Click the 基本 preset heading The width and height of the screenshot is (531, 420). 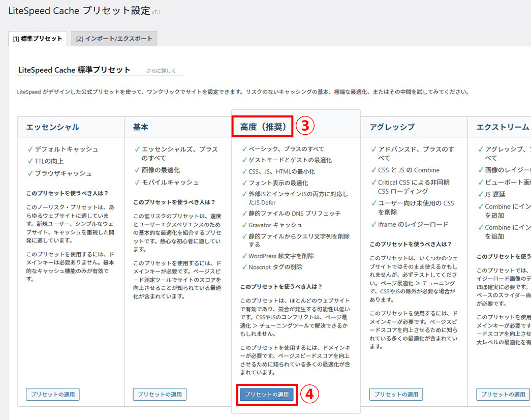pyautogui.click(x=141, y=127)
